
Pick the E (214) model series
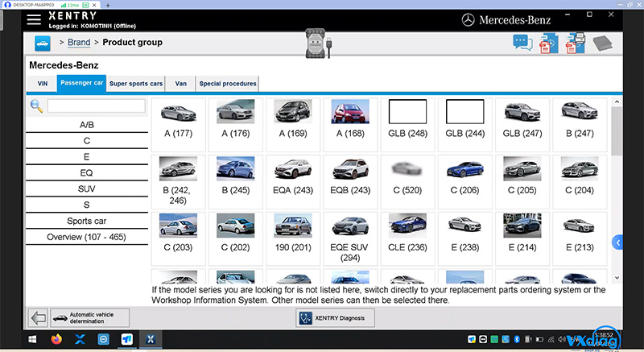click(522, 238)
